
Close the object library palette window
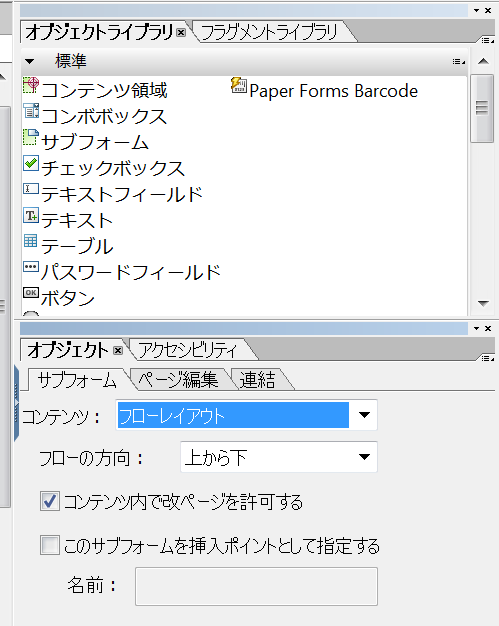[x=488, y=10]
